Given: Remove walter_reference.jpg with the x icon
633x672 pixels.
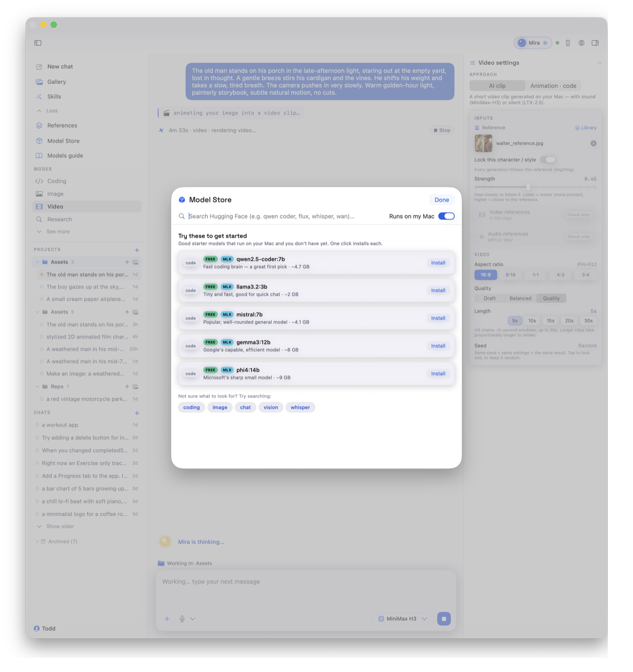Looking at the screenshot, I should pyautogui.click(x=594, y=143).
